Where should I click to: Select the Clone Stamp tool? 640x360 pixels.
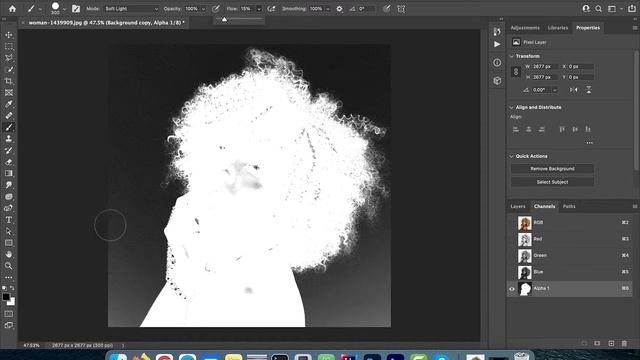point(9,139)
